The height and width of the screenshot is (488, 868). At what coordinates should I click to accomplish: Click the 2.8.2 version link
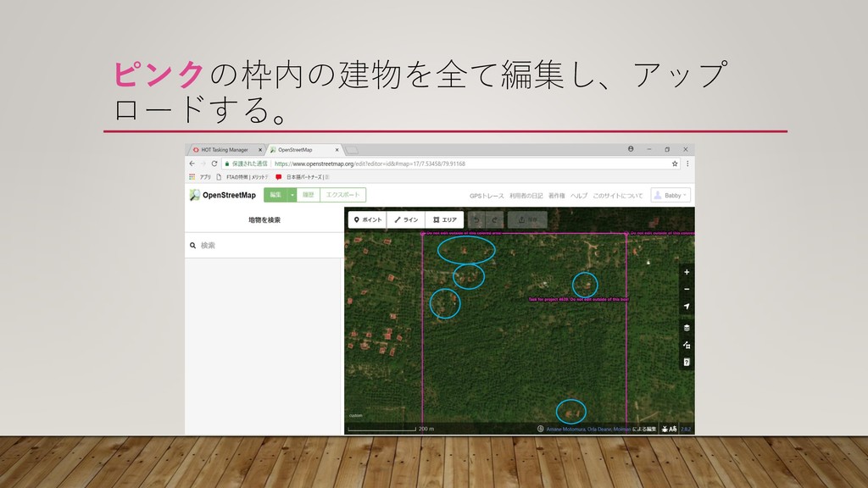pyautogui.click(x=685, y=429)
